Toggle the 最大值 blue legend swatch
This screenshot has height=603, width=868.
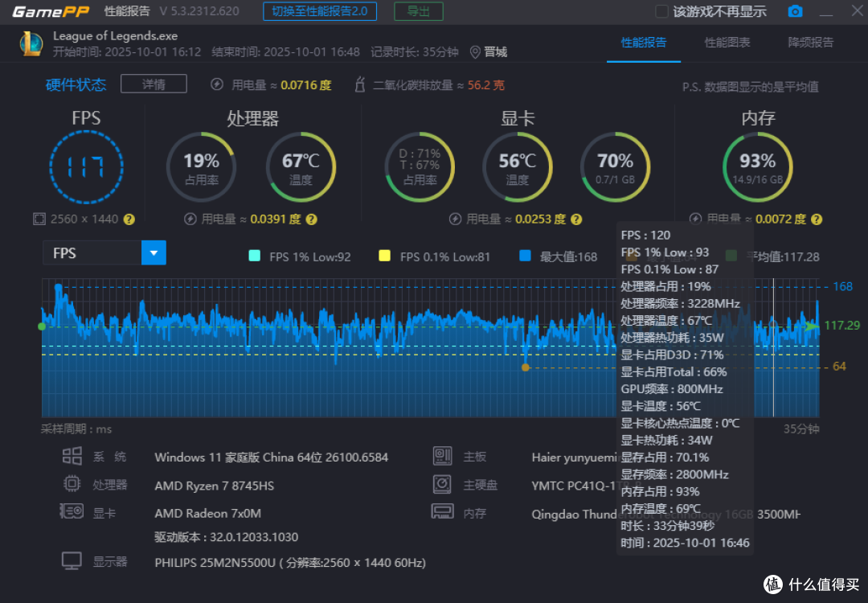pos(525,256)
